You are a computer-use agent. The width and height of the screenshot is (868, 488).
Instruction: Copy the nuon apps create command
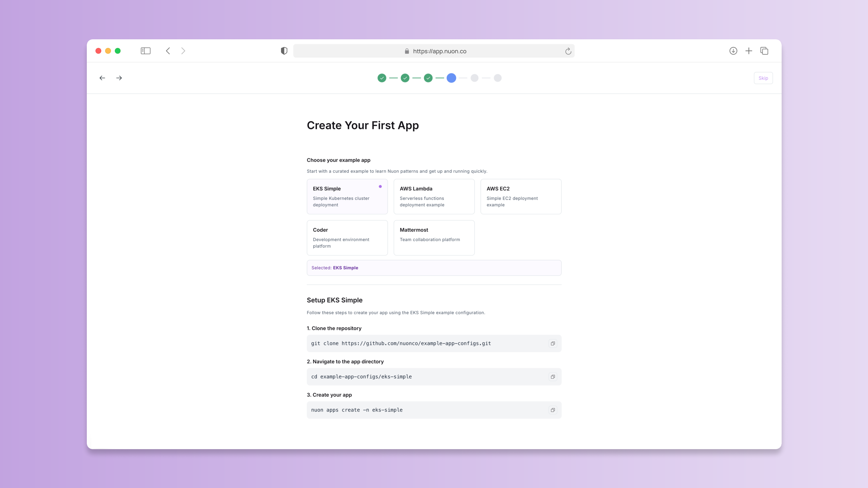553,410
